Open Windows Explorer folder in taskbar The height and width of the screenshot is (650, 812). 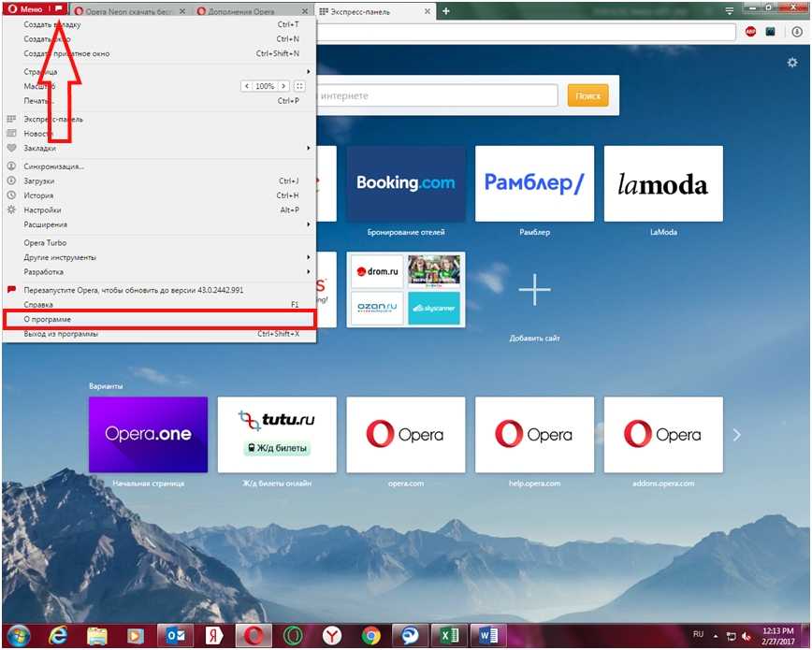[x=97, y=635]
